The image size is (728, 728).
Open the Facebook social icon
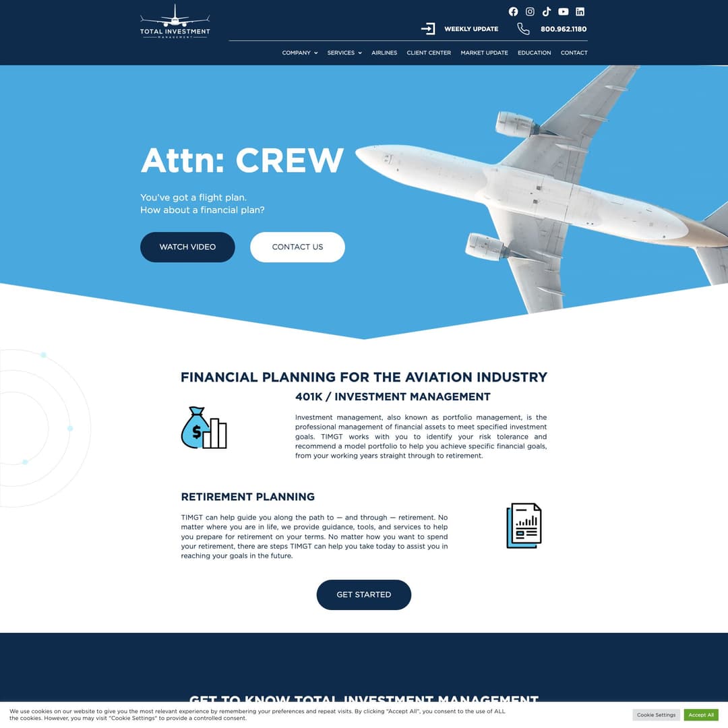pyautogui.click(x=513, y=11)
